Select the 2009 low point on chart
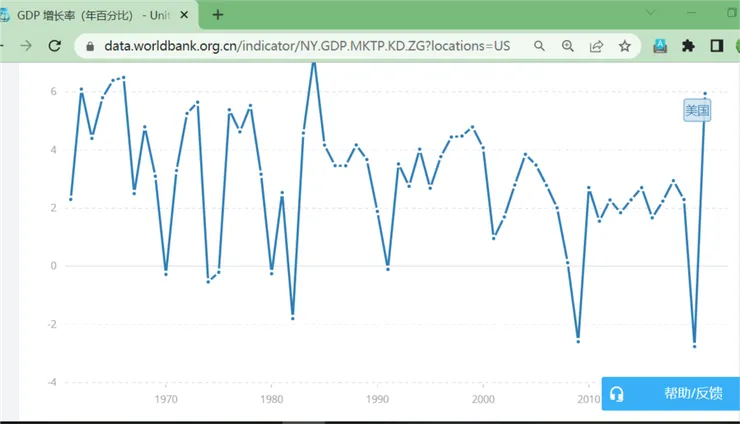This screenshot has height=424, width=740. pos(578,341)
